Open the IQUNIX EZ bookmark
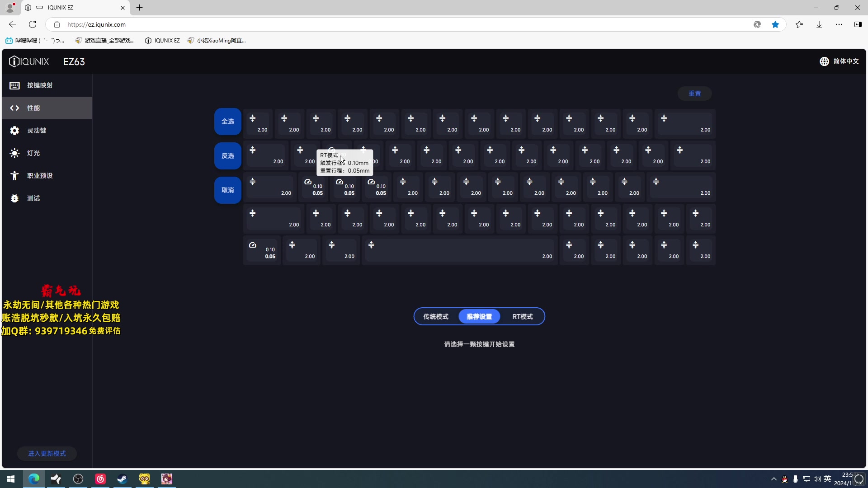This screenshot has height=488, width=868. coord(162,41)
